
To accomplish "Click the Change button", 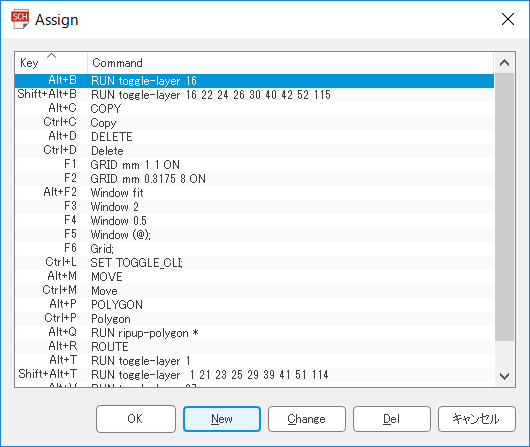I will pos(307,419).
